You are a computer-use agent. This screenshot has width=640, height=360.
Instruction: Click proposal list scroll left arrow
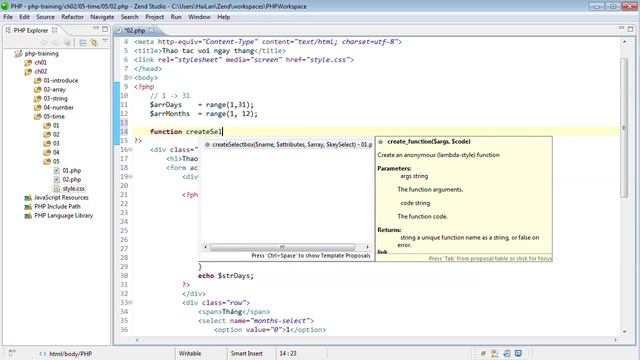coord(206,247)
